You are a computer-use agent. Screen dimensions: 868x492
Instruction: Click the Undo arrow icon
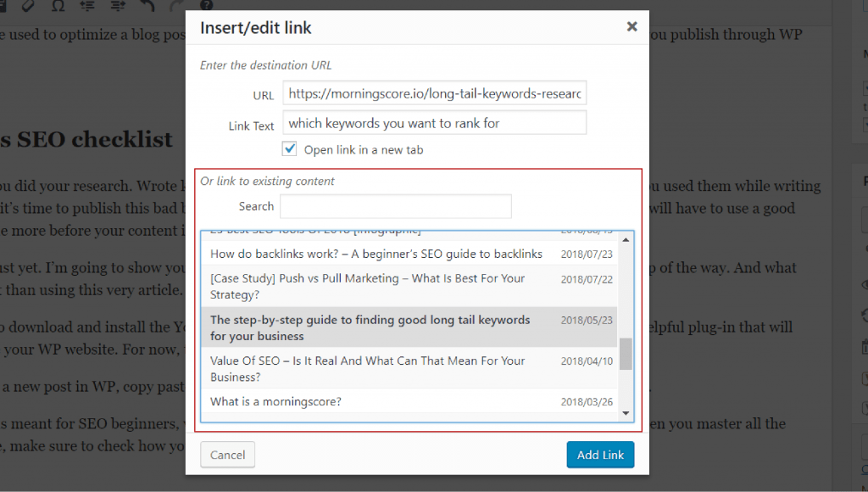(x=148, y=7)
